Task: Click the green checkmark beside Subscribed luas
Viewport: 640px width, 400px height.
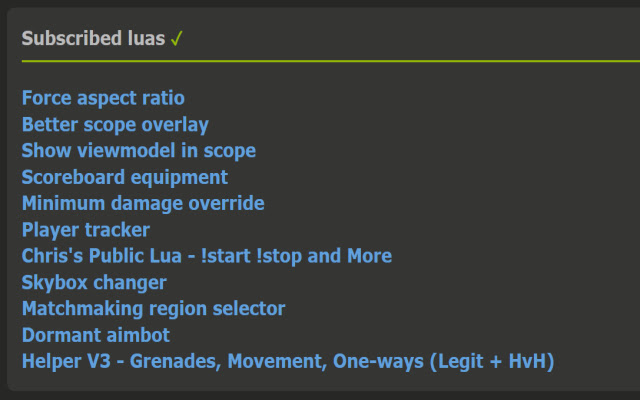Action: [176, 39]
